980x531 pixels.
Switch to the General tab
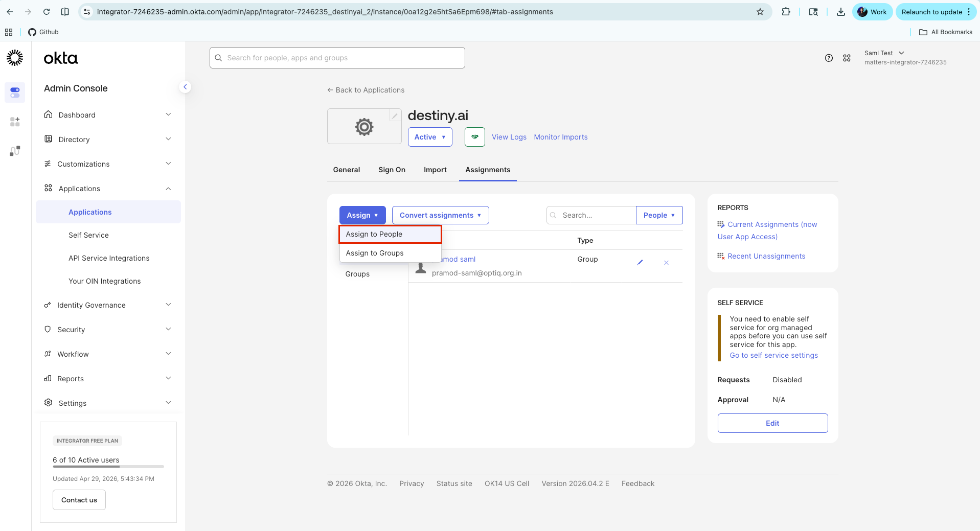pyautogui.click(x=347, y=170)
